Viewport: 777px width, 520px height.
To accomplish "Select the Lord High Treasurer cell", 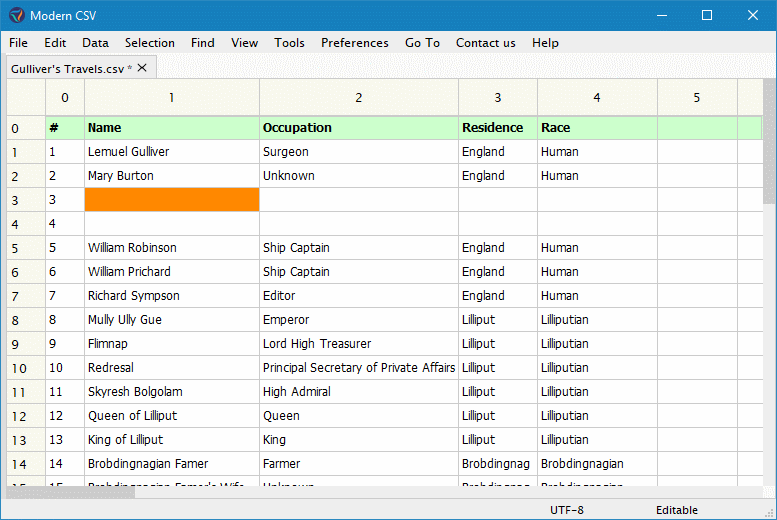I will pos(359,344).
